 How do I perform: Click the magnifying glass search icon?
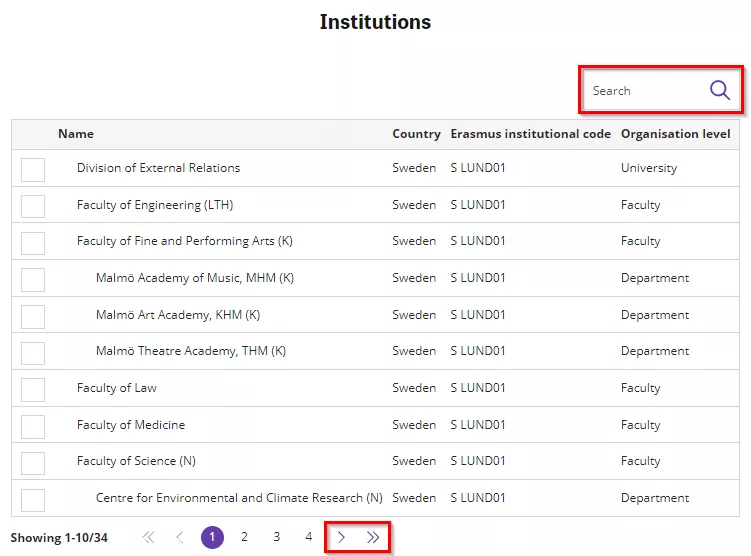point(719,90)
